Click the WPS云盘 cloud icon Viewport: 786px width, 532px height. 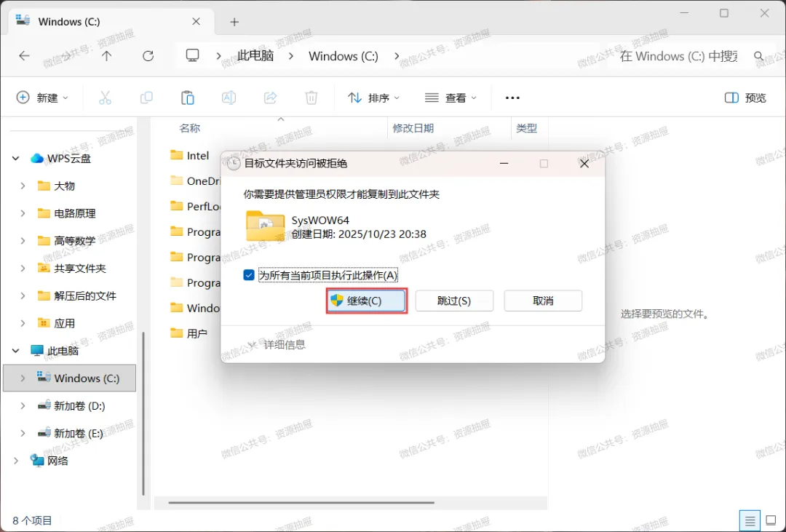tap(36, 159)
